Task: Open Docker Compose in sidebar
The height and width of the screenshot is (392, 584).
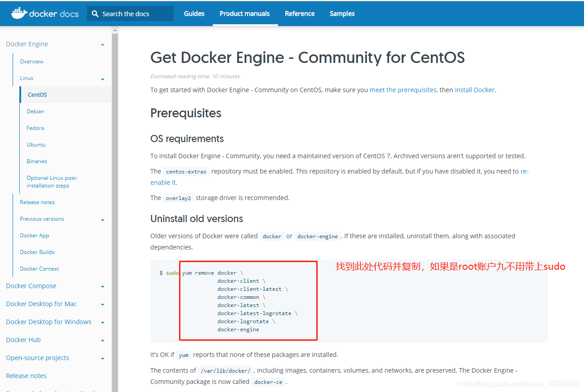Action: [31, 286]
